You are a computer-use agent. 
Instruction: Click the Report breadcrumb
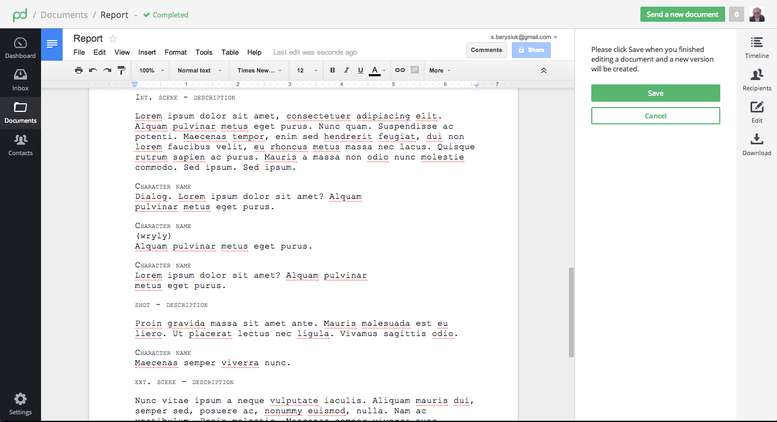[114, 15]
